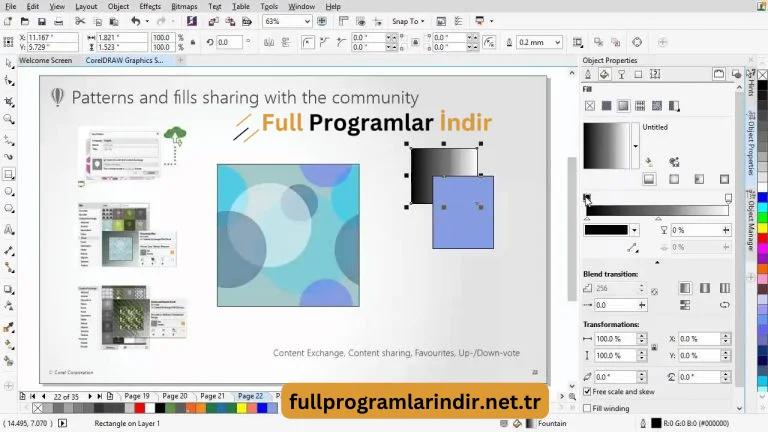Choose the Rectangular fountain fill type button

[724, 179]
